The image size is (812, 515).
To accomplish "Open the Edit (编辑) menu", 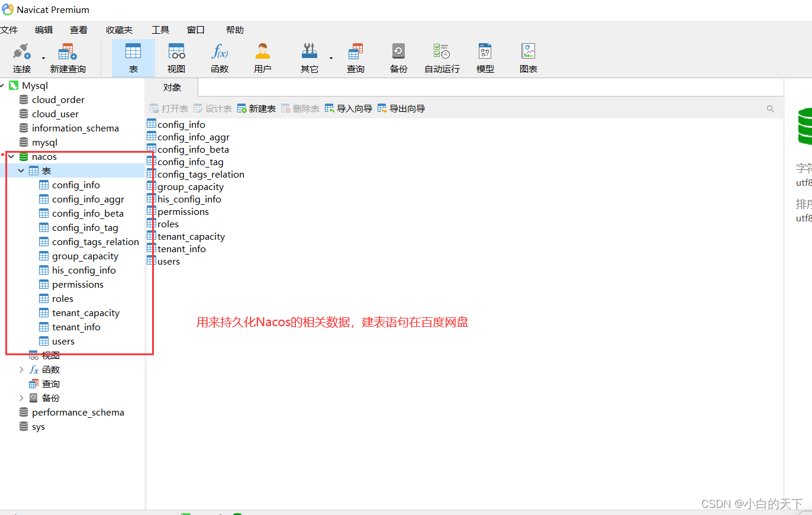I will click(x=44, y=30).
